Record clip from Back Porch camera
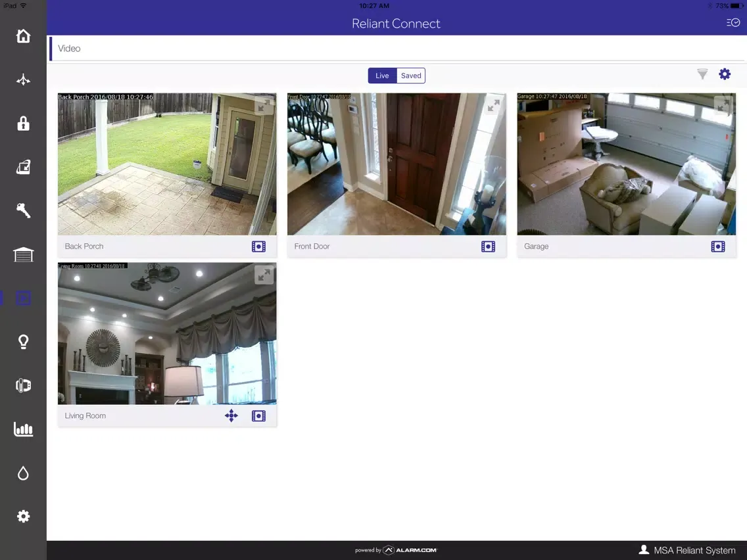The height and width of the screenshot is (560, 747). (x=258, y=246)
